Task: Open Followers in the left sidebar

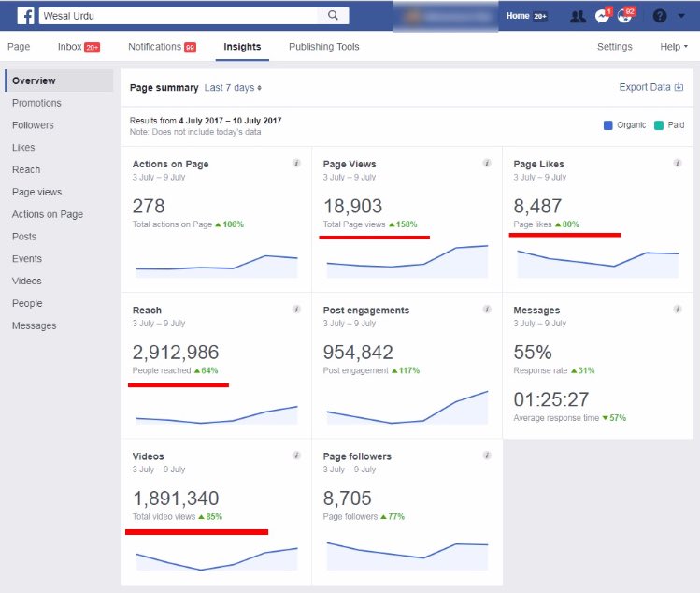Action: pos(33,125)
